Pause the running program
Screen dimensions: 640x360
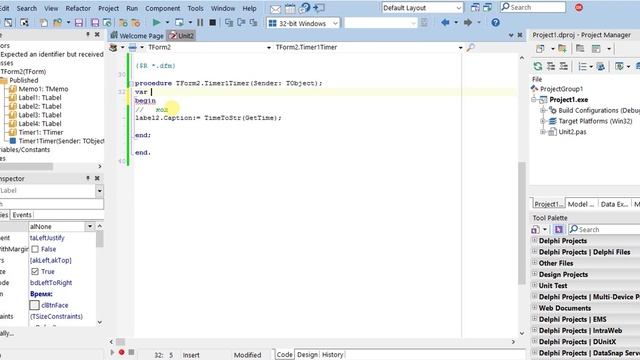point(200,23)
